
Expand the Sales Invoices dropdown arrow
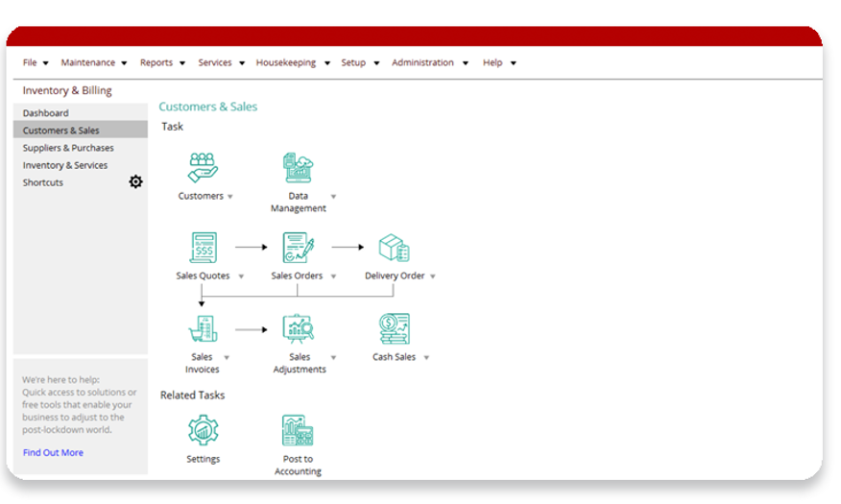click(x=227, y=358)
